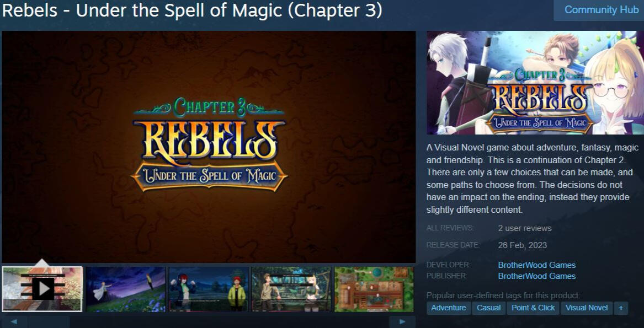Click the main Rebels trailer preview
Image resolution: width=644 pixels, height=328 pixels.
coord(209,147)
